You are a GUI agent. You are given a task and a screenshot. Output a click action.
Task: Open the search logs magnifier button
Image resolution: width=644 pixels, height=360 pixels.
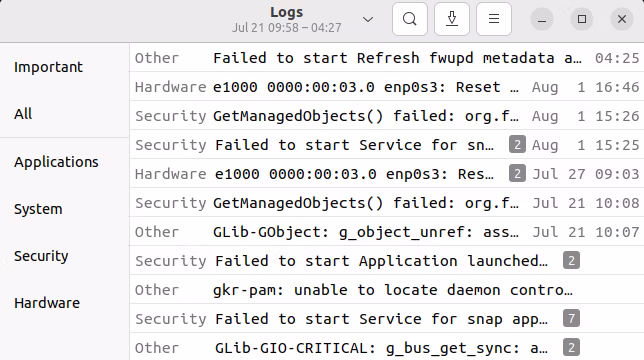(x=409, y=19)
